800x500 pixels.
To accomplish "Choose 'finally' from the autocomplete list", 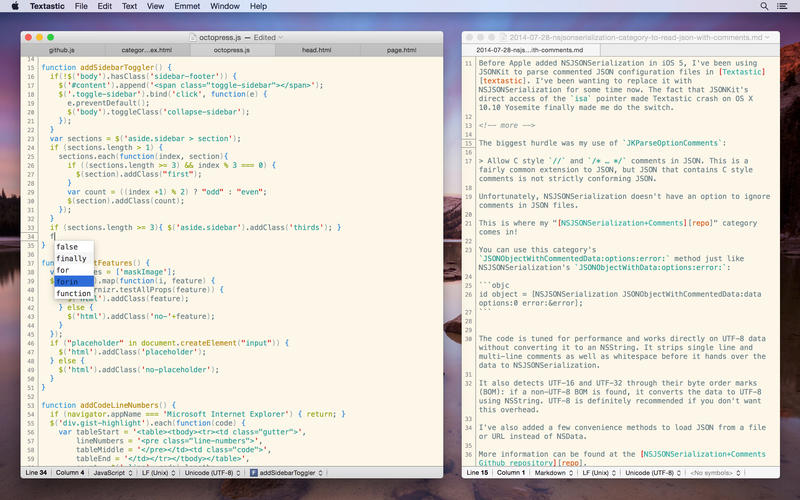I will coord(74,259).
